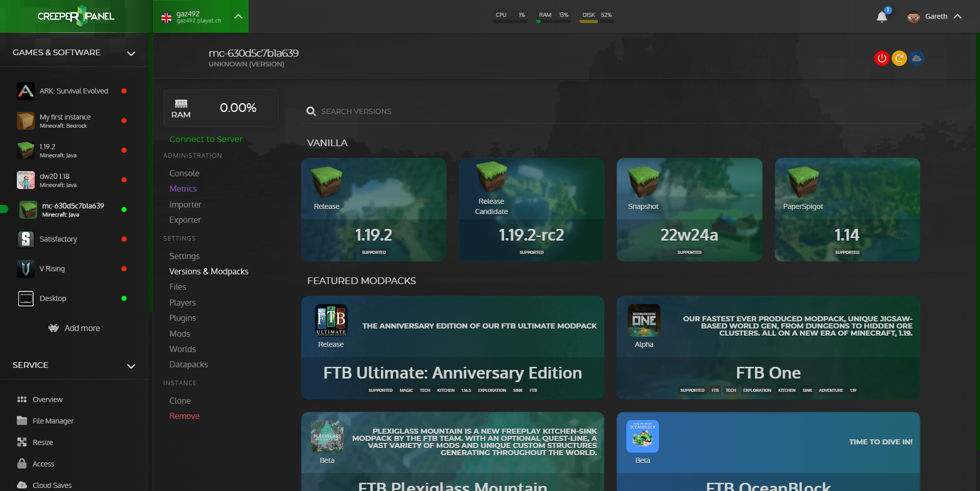The width and height of the screenshot is (980, 491).
Task: Open the instance Settings page
Action: [x=184, y=256]
